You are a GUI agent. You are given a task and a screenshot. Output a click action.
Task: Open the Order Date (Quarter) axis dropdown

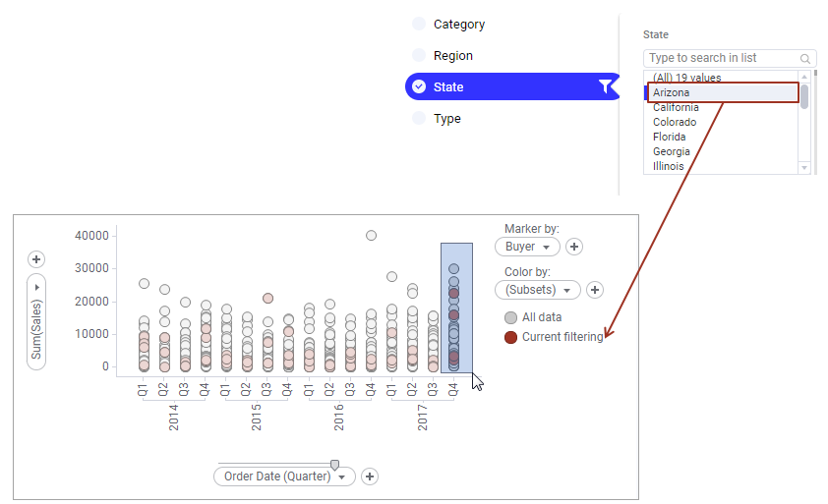point(284,476)
